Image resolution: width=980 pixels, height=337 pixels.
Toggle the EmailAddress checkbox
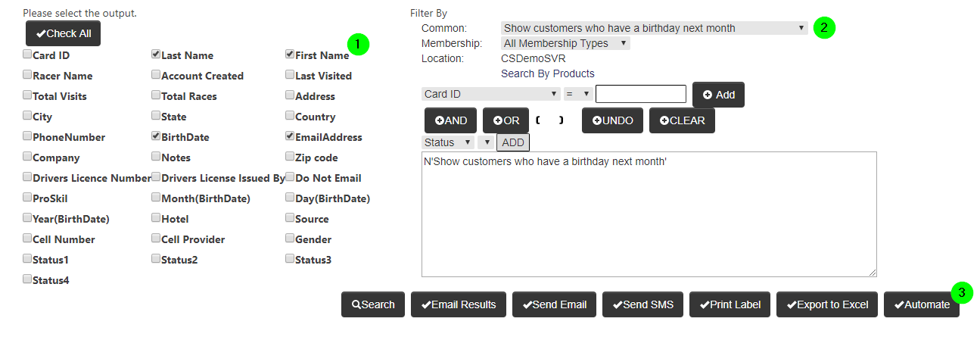click(290, 136)
